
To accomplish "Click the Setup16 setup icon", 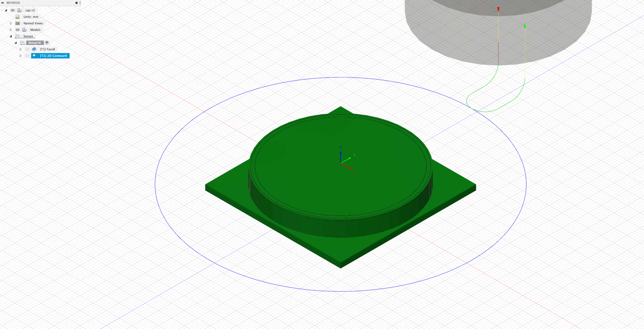I will click(x=22, y=43).
